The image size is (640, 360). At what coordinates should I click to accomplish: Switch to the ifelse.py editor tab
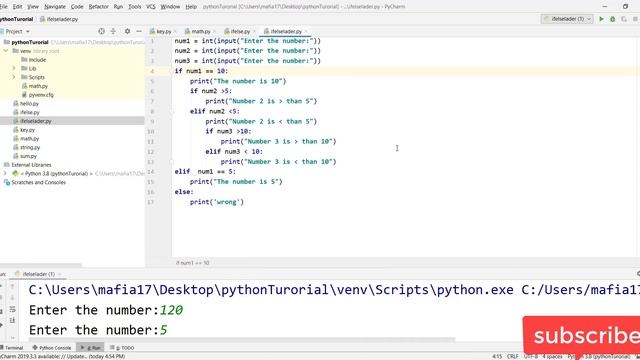[x=240, y=31]
